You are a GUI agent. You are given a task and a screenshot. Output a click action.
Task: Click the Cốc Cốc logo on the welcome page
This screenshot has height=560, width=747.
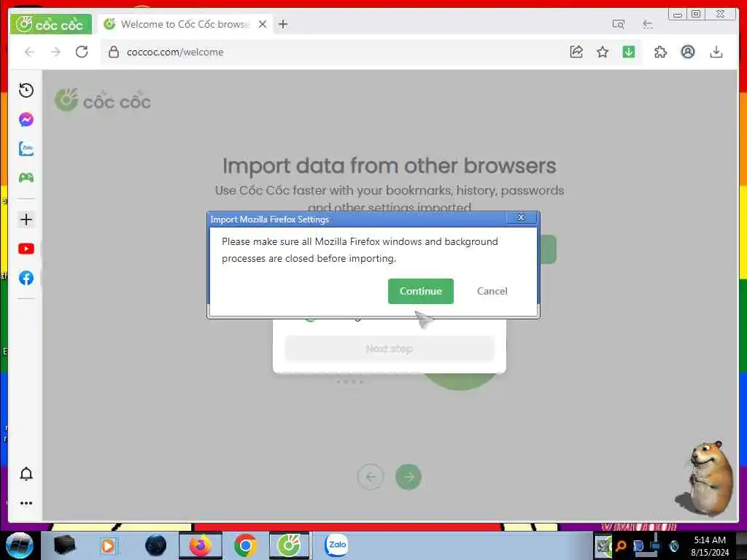(x=103, y=100)
